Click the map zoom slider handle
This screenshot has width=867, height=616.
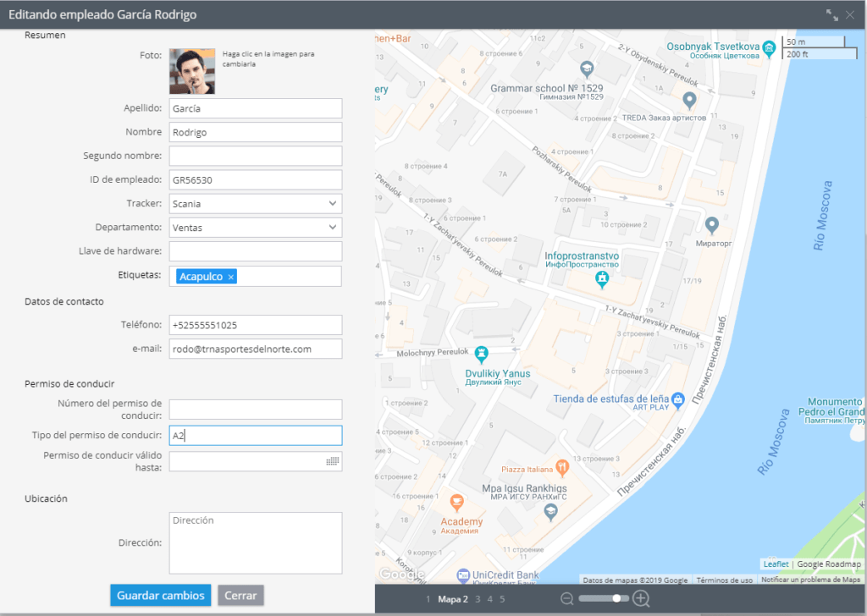[616, 598]
